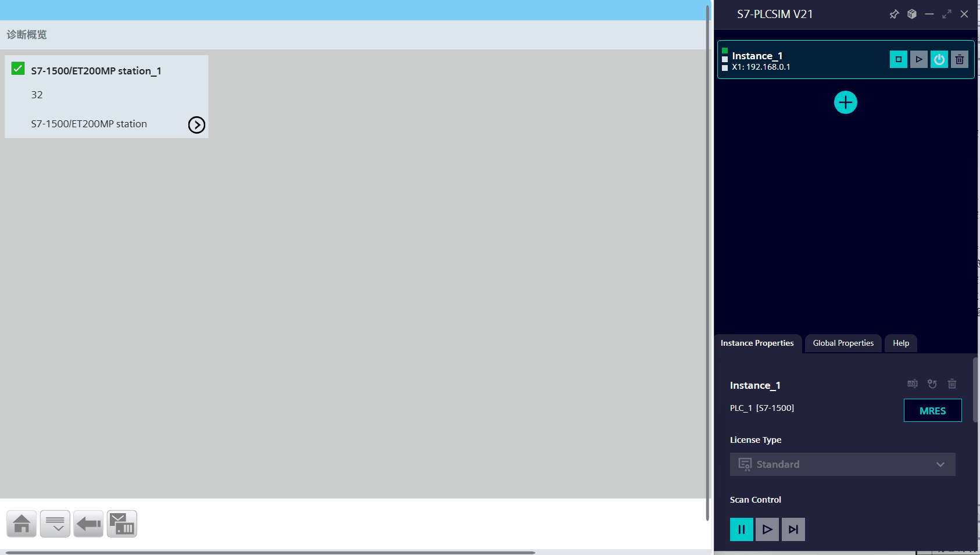Click the X1: 192.168.0.1 address text
Screen dimensions: 980x555
point(761,67)
